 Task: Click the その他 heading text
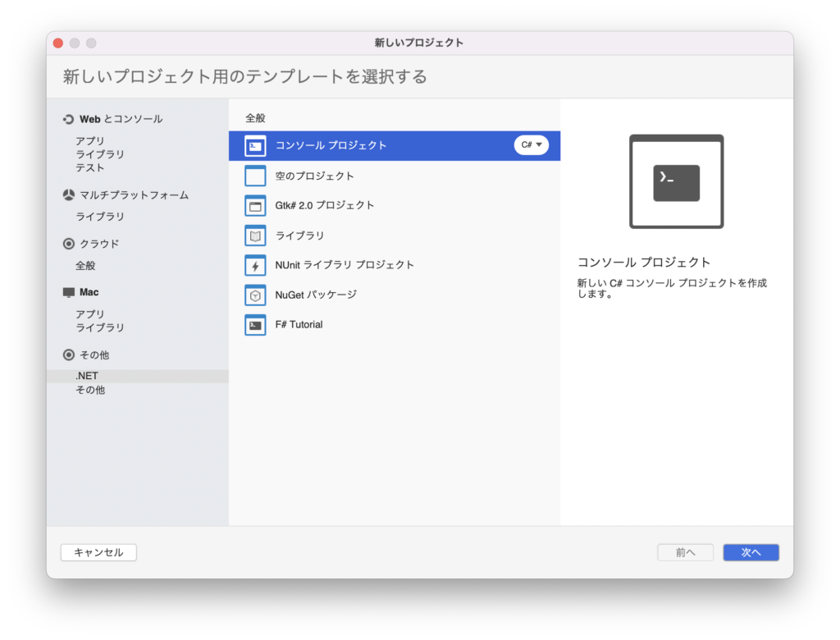pyautogui.click(x=94, y=354)
